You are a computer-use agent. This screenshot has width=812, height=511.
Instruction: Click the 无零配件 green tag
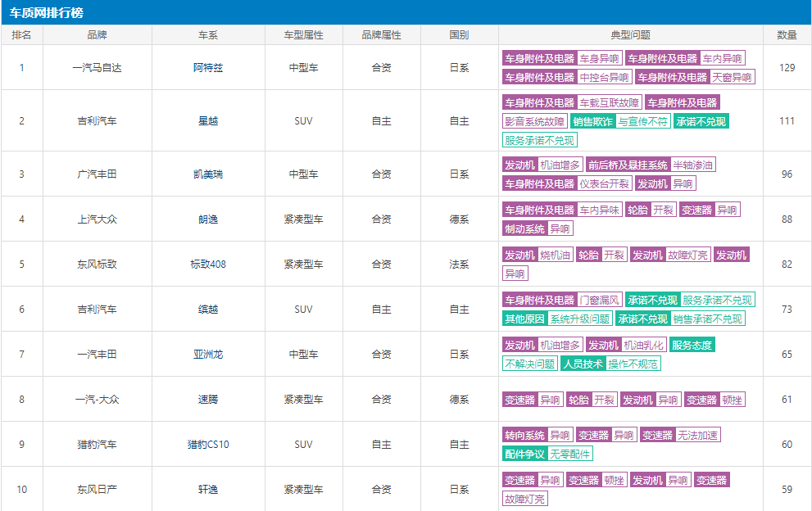click(569, 454)
